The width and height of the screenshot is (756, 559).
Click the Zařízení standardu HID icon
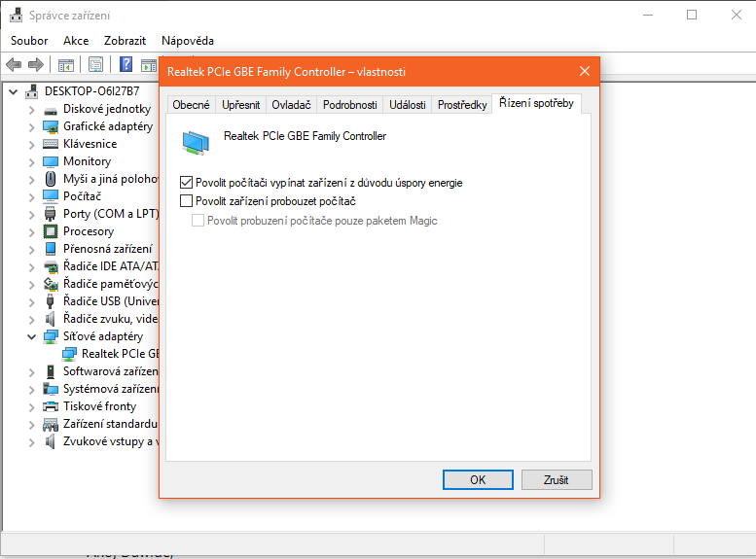click(51, 424)
